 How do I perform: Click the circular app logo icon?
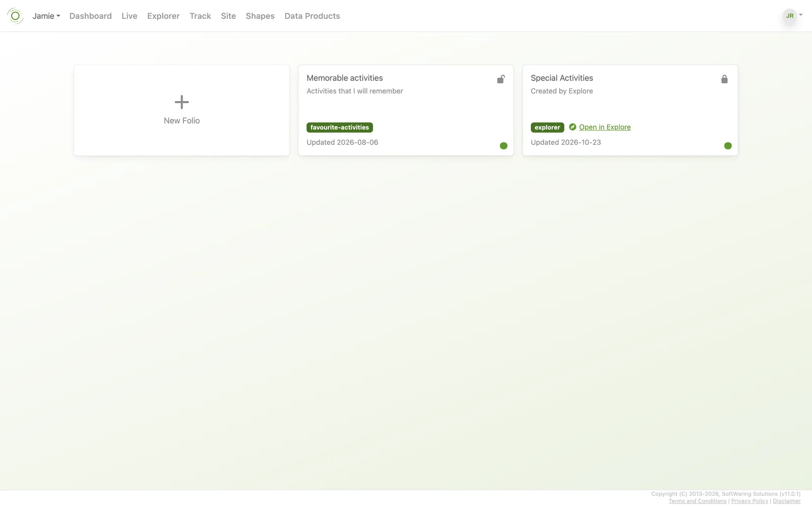click(x=15, y=16)
